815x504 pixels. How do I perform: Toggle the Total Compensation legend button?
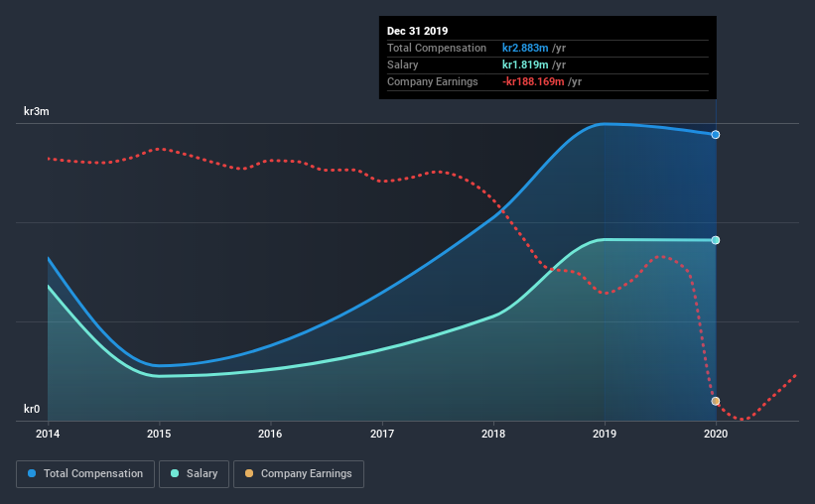tap(85, 474)
